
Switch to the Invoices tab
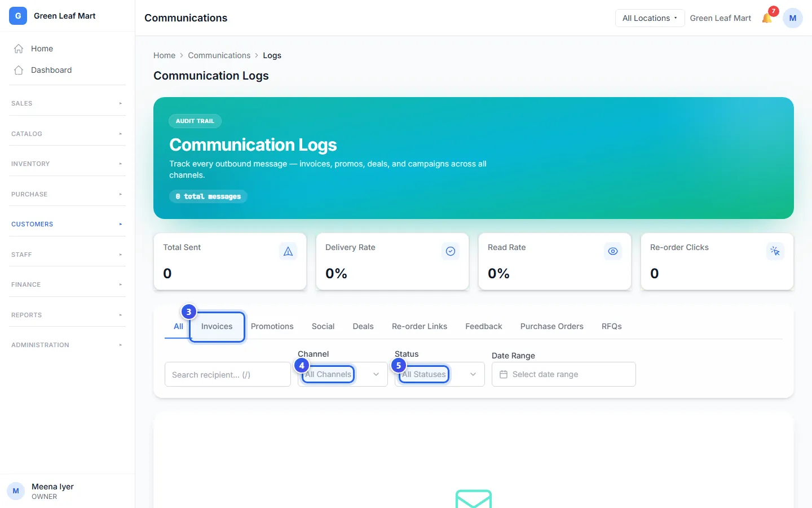click(x=217, y=326)
